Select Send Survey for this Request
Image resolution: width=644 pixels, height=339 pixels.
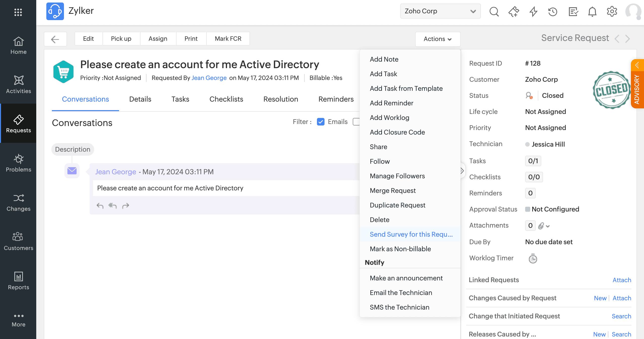[411, 234]
